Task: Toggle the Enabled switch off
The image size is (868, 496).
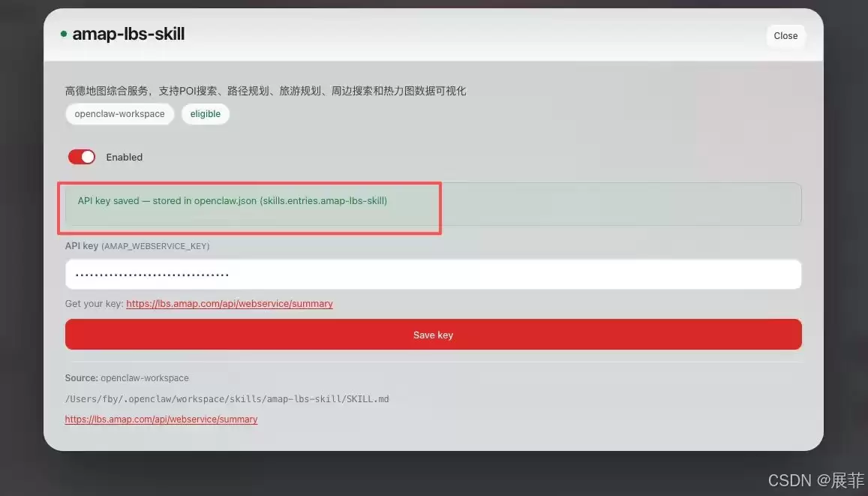Action: (81, 158)
